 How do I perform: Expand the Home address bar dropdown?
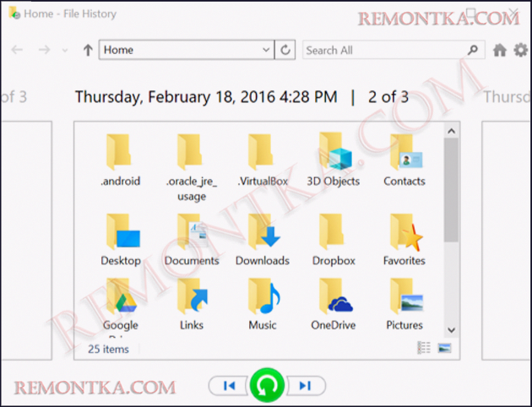coord(266,50)
